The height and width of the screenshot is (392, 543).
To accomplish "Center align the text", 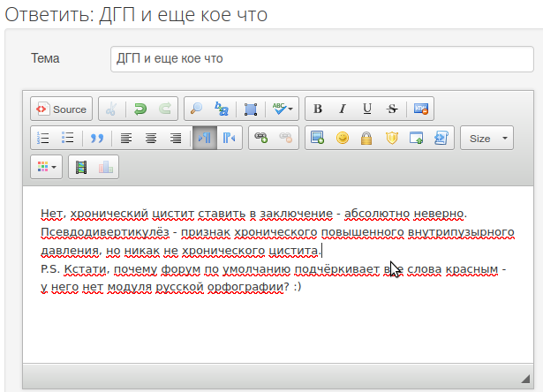I will pyautogui.click(x=151, y=138).
